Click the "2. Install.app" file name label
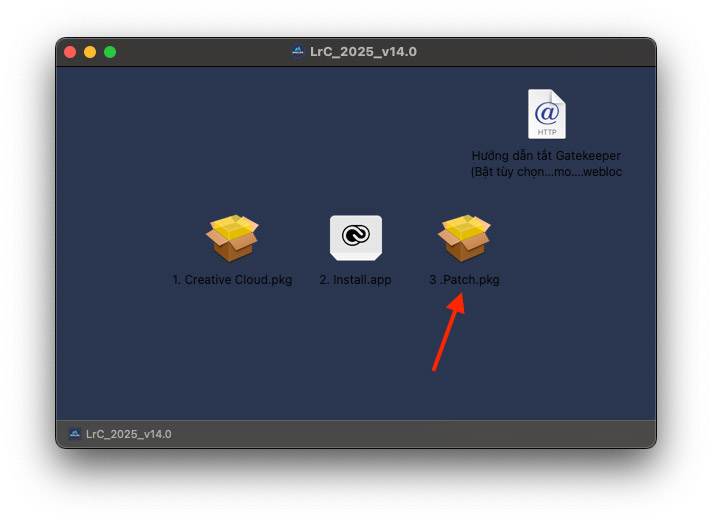The width and height of the screenshot is (712, 522). pyautogui.click(x=356, y=280)
